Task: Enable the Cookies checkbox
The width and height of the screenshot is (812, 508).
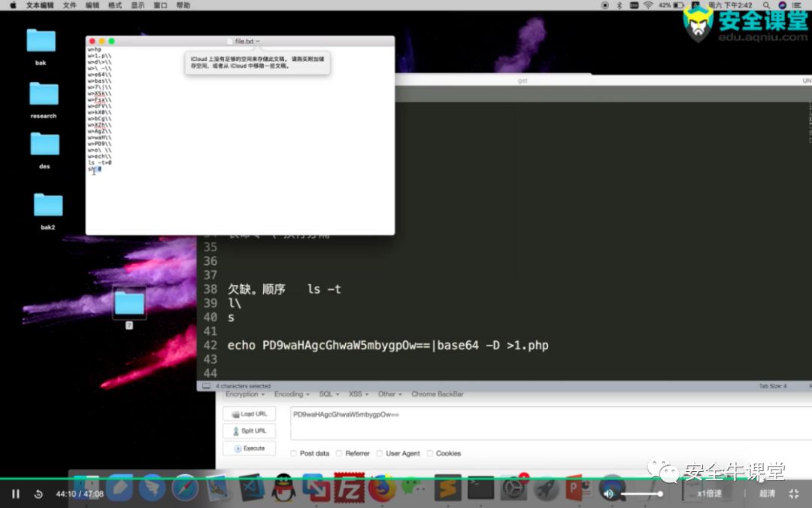Action: pos(431,453)
